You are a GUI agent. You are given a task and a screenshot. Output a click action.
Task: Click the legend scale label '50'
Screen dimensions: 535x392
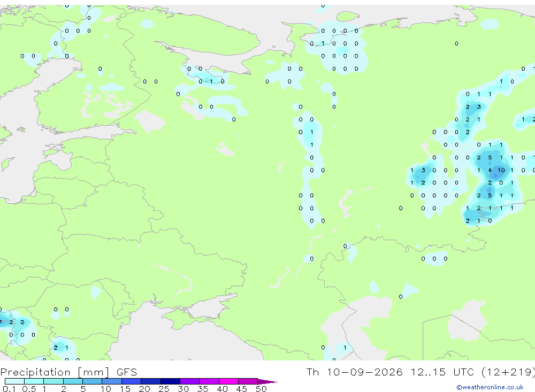pyautogui.click(x=261, y=389)
